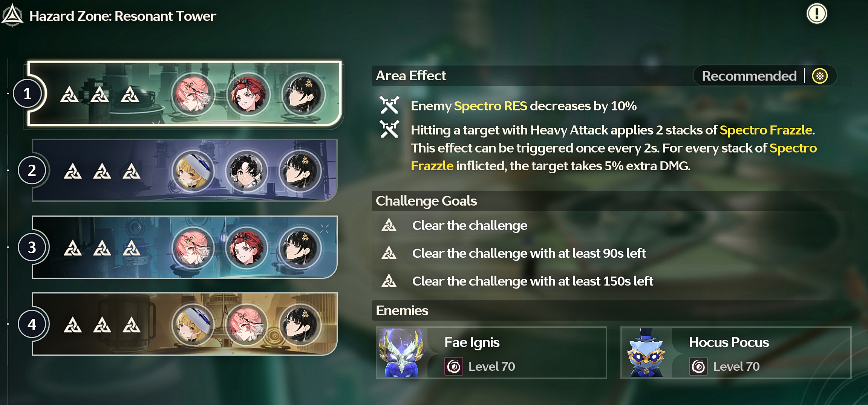The width and height of the screenshot is (868, 405).
Task: Click the 150s left goal crest icon
Action: coord(389,281)
